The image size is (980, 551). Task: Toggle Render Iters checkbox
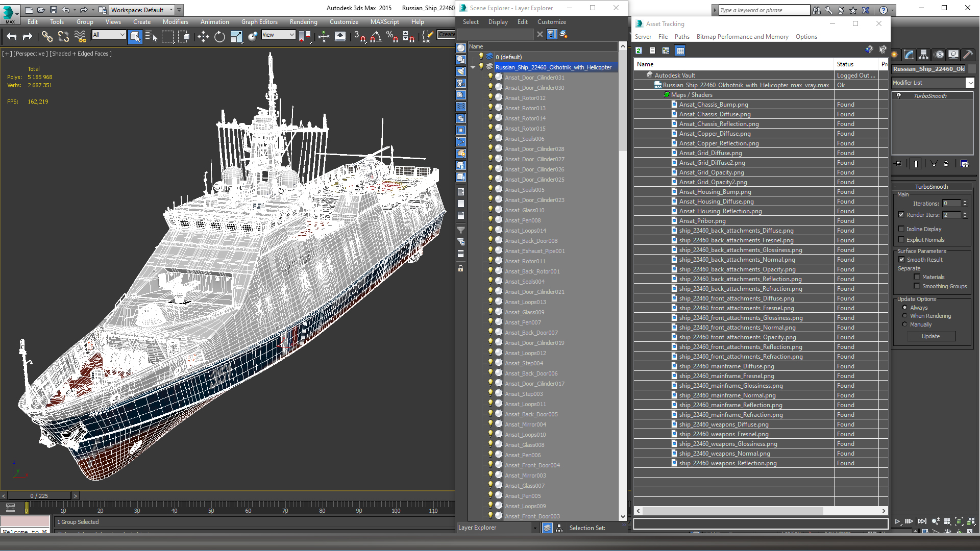point(901,215)
